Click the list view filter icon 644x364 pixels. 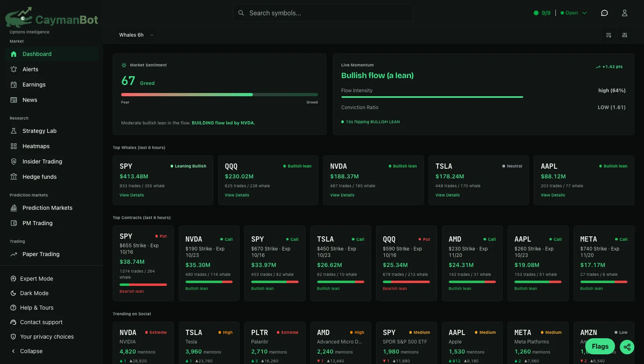click(609, 35)
